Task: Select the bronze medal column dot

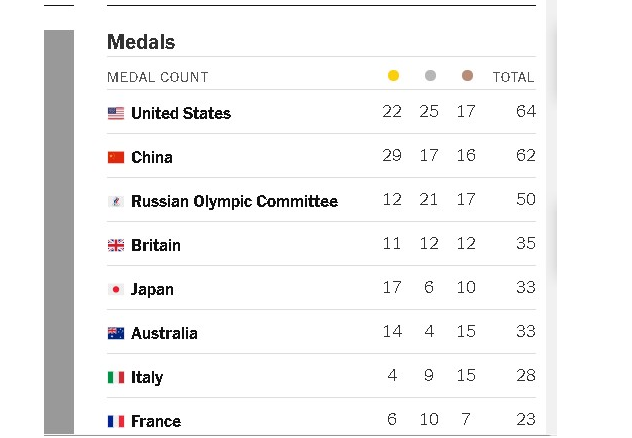Action: (x=467, y=75)
